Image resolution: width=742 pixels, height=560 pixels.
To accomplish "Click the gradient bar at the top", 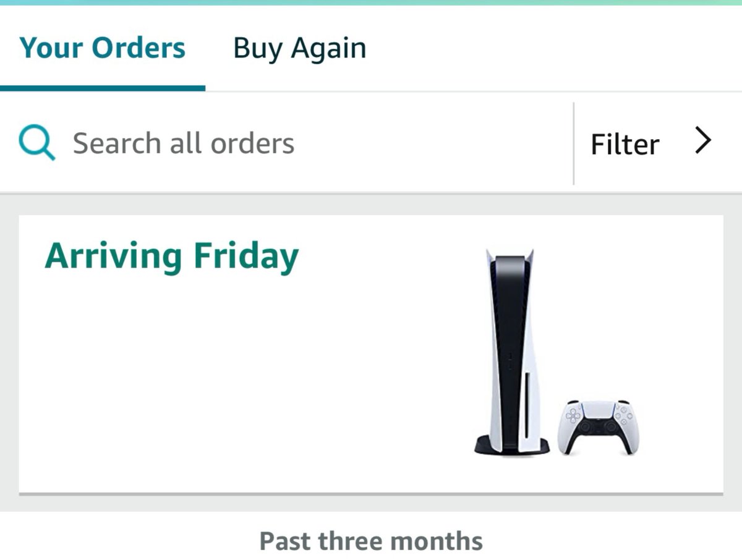I will (x=371, y=2).
